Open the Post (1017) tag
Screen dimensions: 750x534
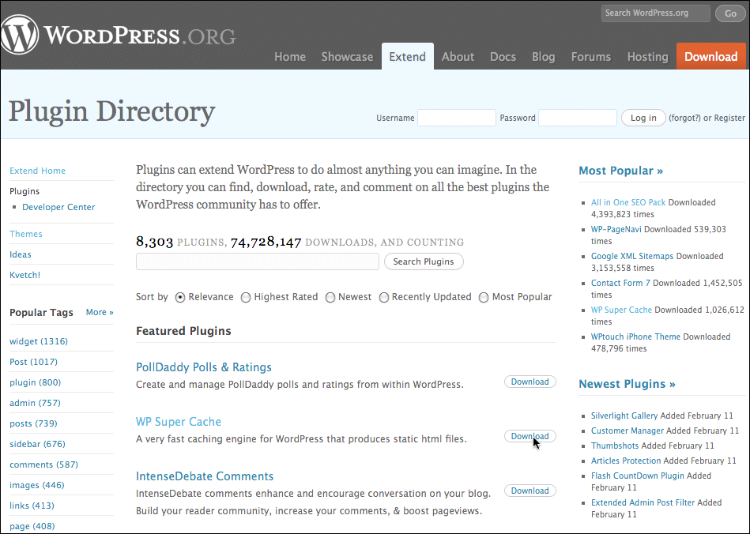(x=33, y=362)
